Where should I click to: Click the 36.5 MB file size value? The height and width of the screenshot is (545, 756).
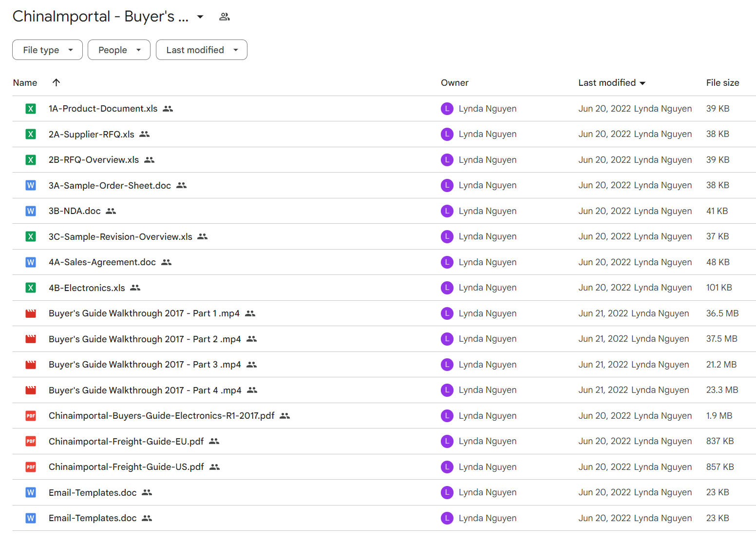(x=722, y=313)
